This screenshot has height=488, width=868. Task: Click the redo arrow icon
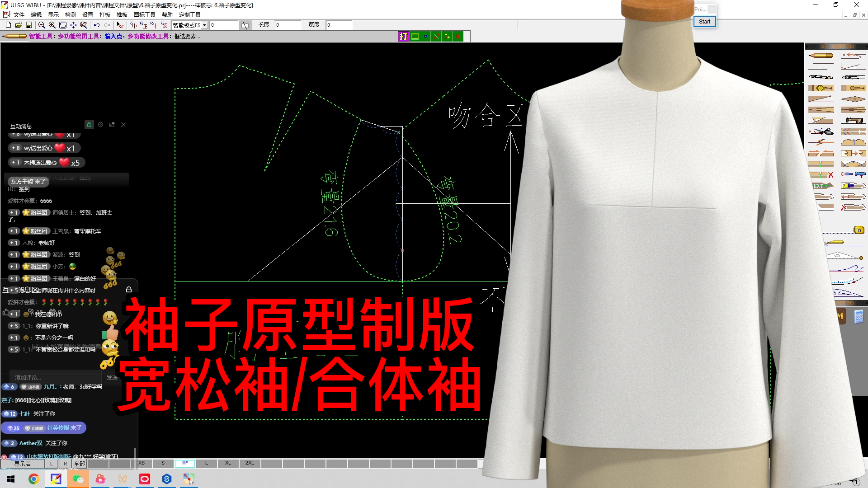pyautogui.click(x=107, y=25)
